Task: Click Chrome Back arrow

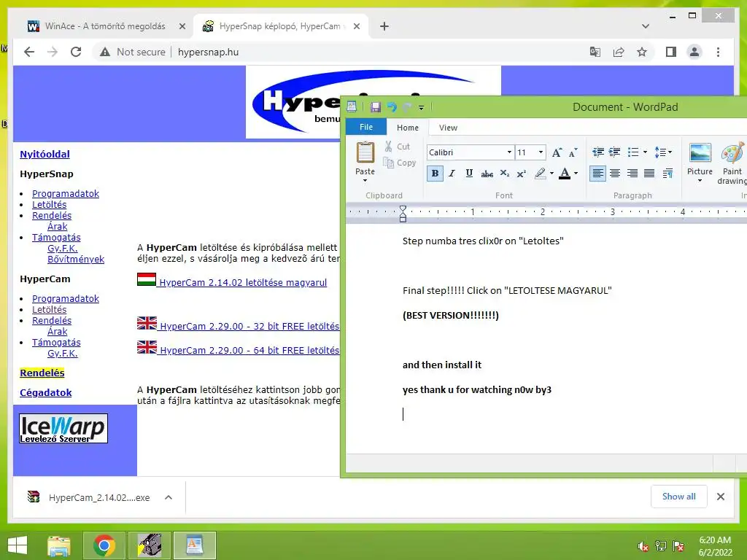Action: [x=29, y=52]
